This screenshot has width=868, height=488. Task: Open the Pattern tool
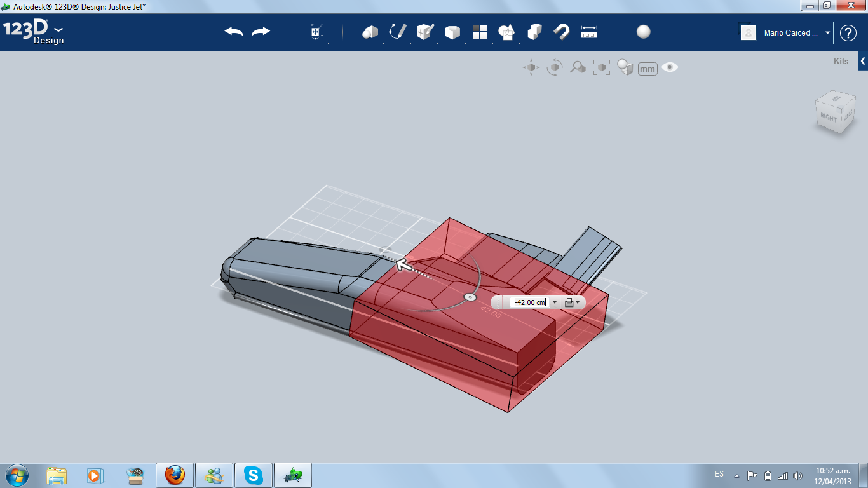click(x=480, y=32)
